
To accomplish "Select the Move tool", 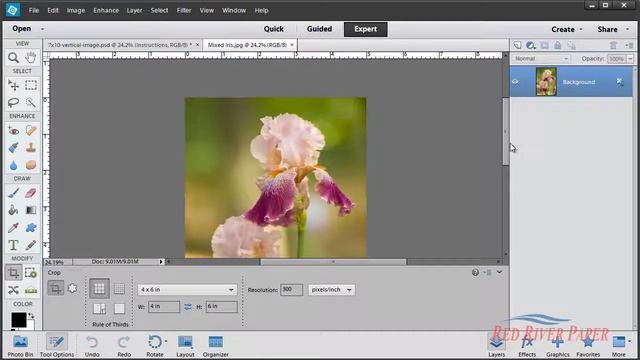I will coord(13,85).
